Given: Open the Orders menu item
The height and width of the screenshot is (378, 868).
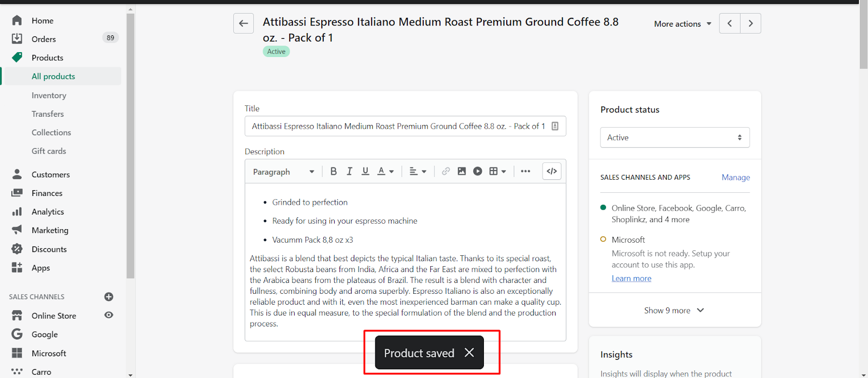Looking at the screenshot, I should pos(43,39).
